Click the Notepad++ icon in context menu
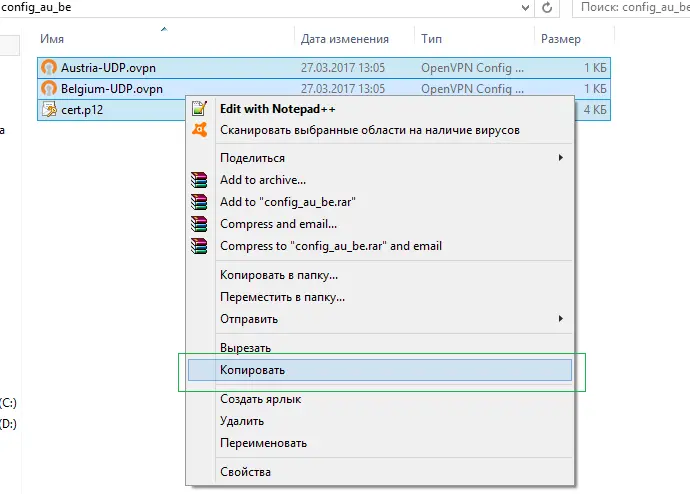690x494 pixels. (x=199, y=108)
